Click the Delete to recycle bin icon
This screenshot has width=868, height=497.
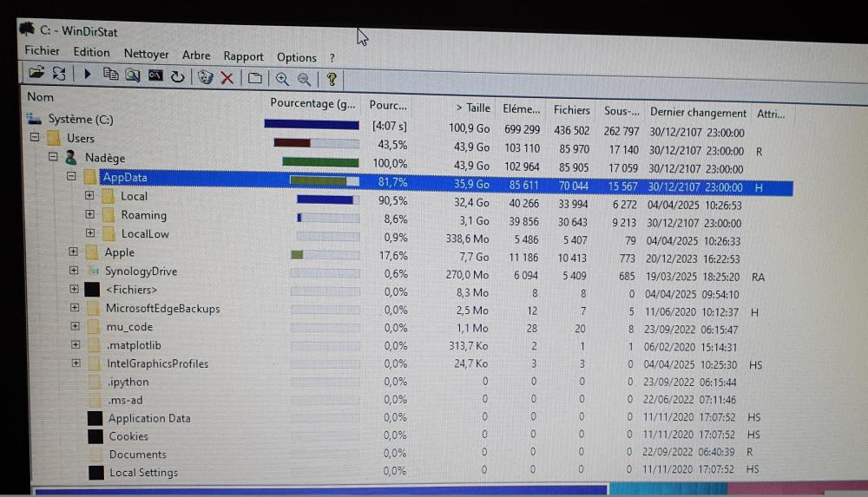(206, 77)
